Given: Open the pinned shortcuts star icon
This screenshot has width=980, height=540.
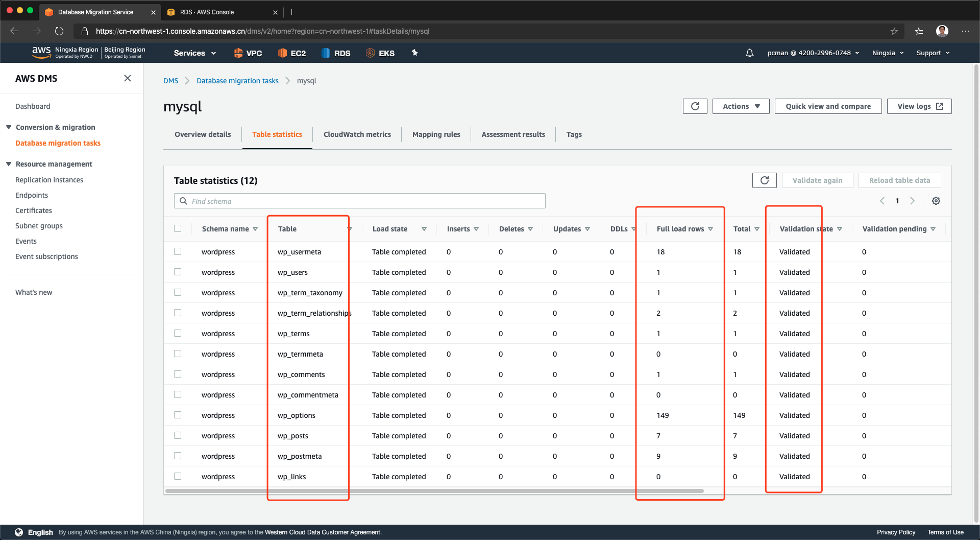Looking at the screenshot, I should pos(414,53).
